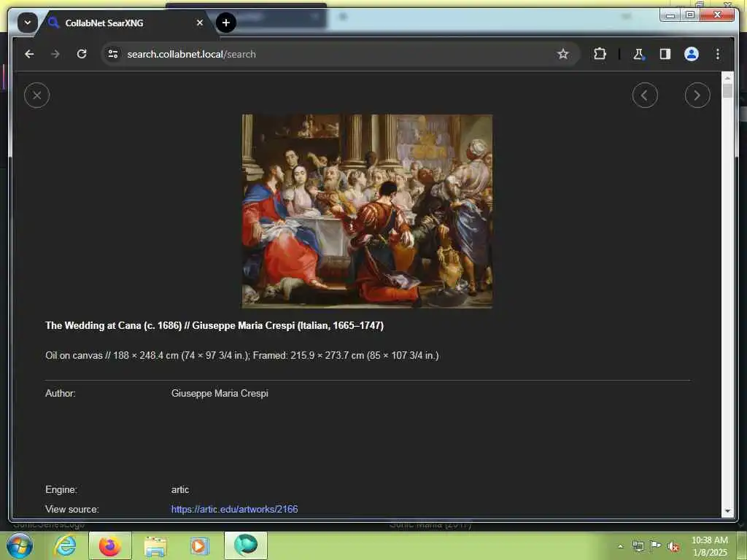Go to previous image result

[645, 96]
